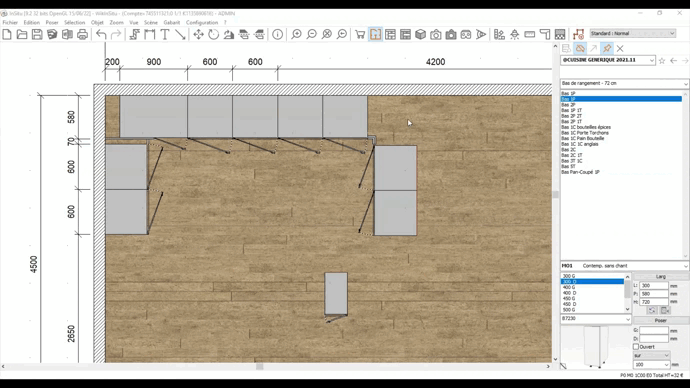Expand the Bas de rangement 72 cm dropdown
This screenshot has width=690, height=388.
pos(624,83)
